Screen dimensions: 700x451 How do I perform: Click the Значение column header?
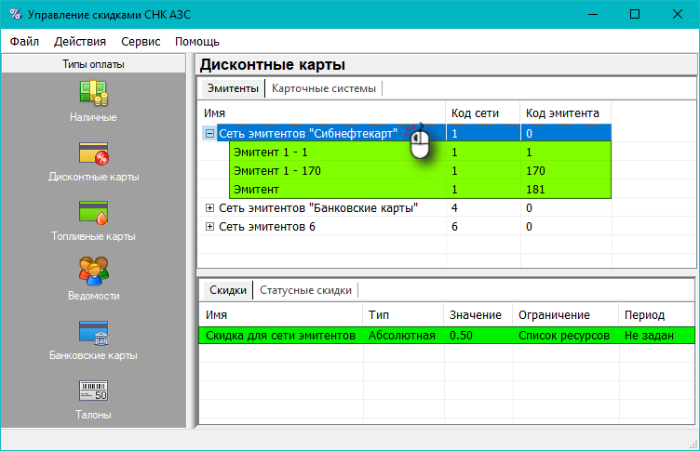(475, 315)
